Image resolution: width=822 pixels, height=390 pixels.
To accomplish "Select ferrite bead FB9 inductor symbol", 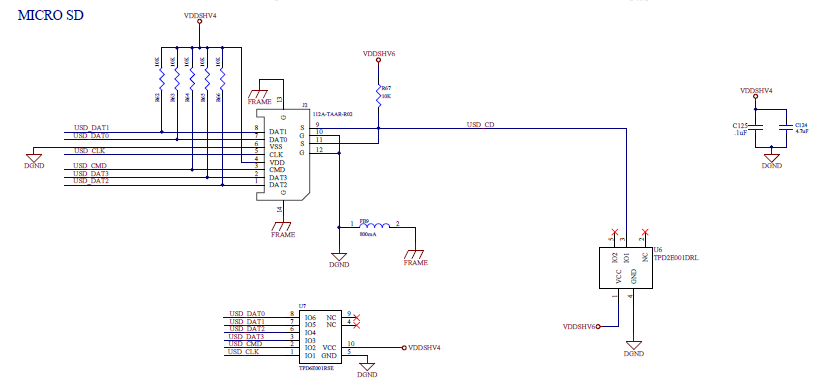I will [x=374, y=226].
